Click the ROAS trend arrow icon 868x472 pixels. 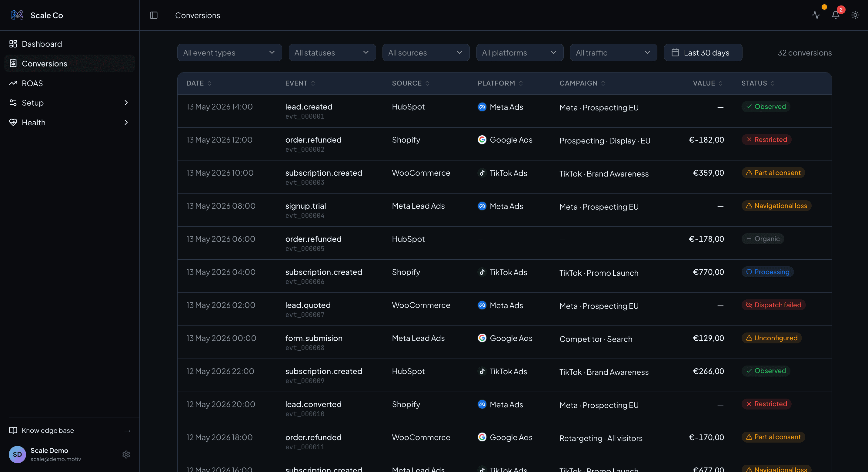pos(13,83)
